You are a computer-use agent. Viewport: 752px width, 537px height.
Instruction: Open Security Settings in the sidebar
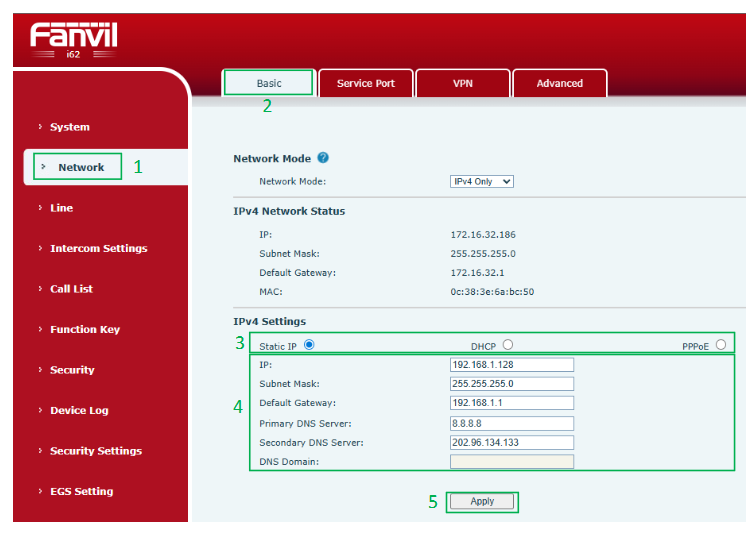pos(96,451)
